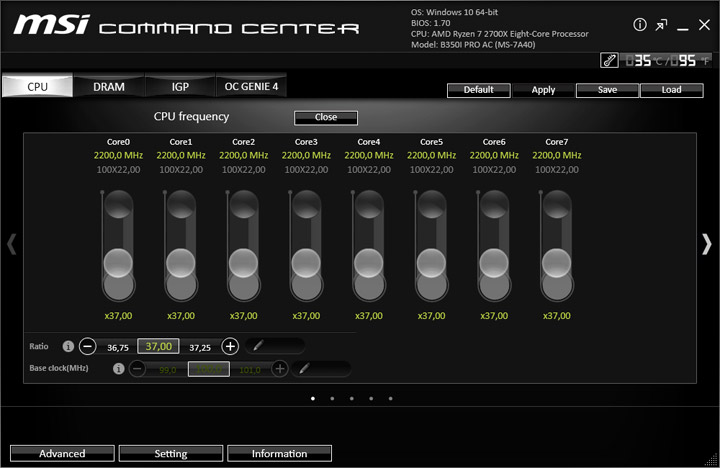Click the Core5 ratio slider knob
Image resolution: width=720 pixels, height=468 pixels.
point(431,263)
